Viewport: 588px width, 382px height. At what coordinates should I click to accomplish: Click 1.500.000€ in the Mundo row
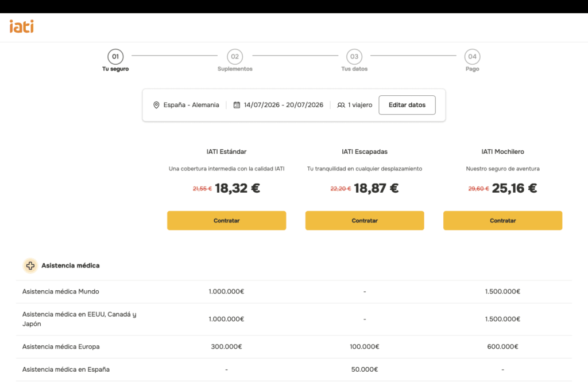502,291
